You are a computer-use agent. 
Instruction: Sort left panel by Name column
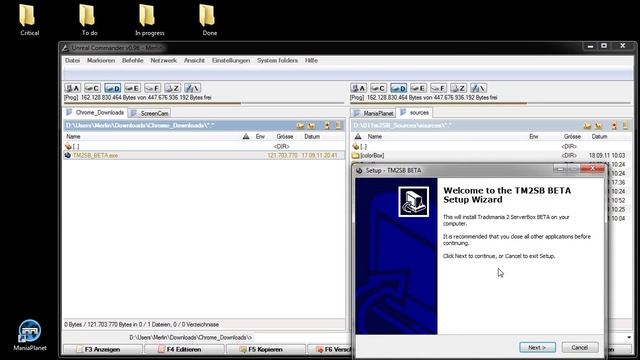point(73,136)
